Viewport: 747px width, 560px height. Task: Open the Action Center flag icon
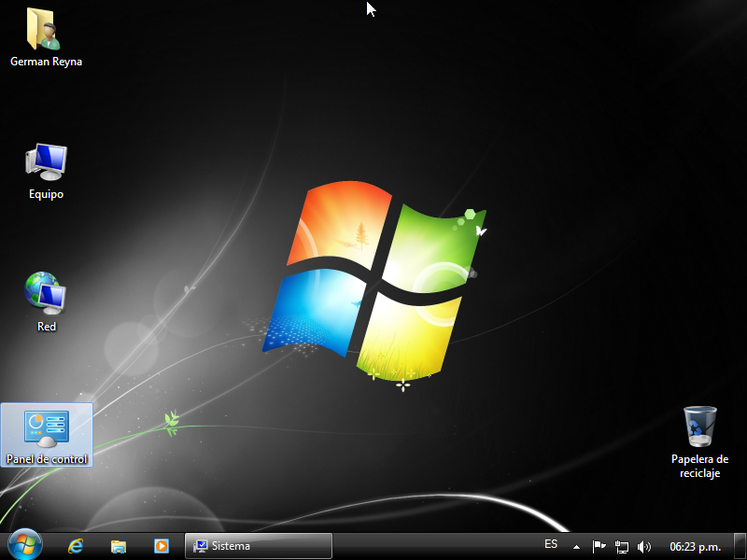[599, 546]
